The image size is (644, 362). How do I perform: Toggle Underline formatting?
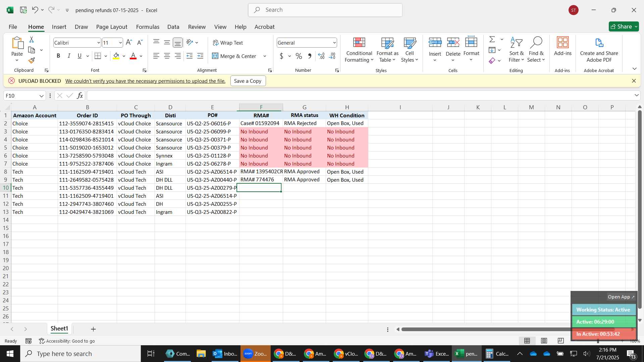(x=79, y=56)
